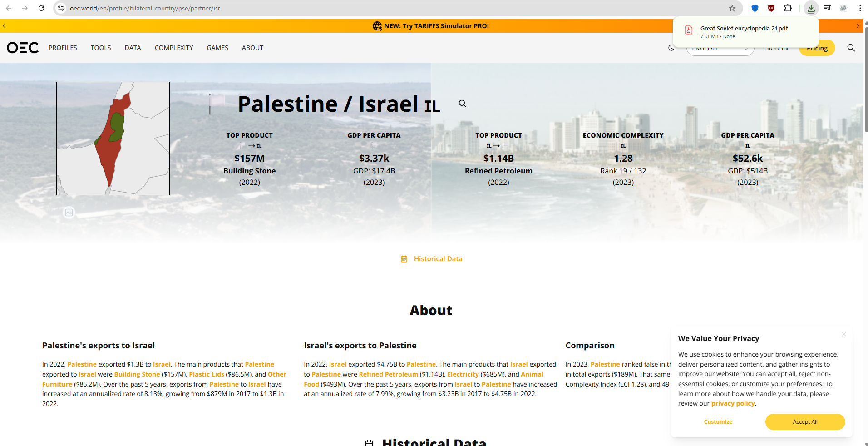The height and width of the screenshot is (446, 868).
Task: Open the Extensions puzzle menu
Action: [788, 8]
